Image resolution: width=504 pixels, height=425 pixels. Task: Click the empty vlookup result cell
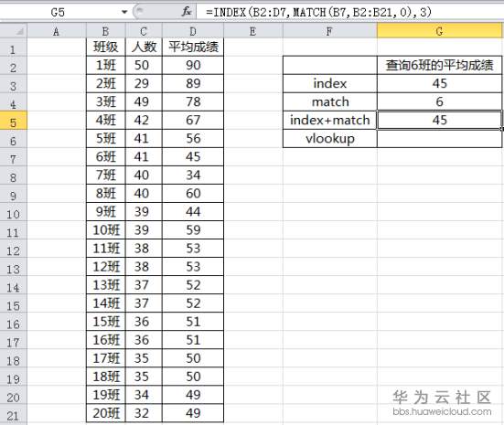pyautogui.click(x=439, y=139)
